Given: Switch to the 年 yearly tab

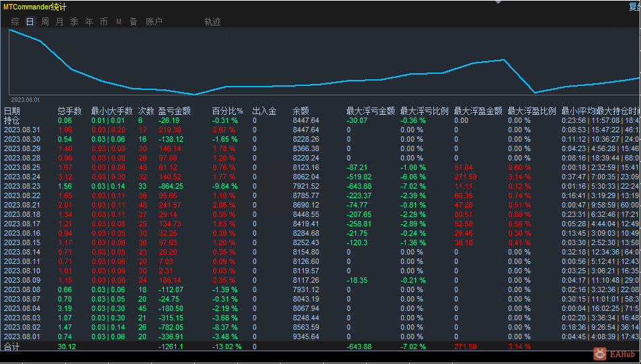Looking at the screenshot, I should click(89, 21).
